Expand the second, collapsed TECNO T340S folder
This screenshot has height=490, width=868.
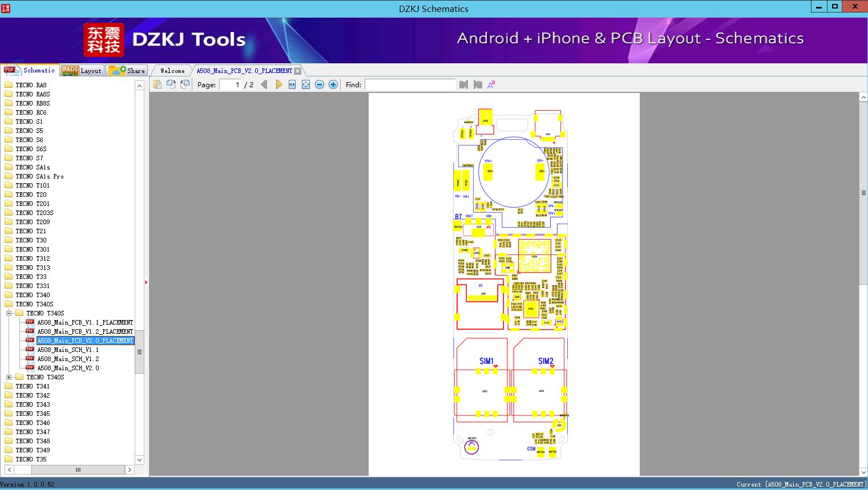pyautogui.click(x=9, y=377)
